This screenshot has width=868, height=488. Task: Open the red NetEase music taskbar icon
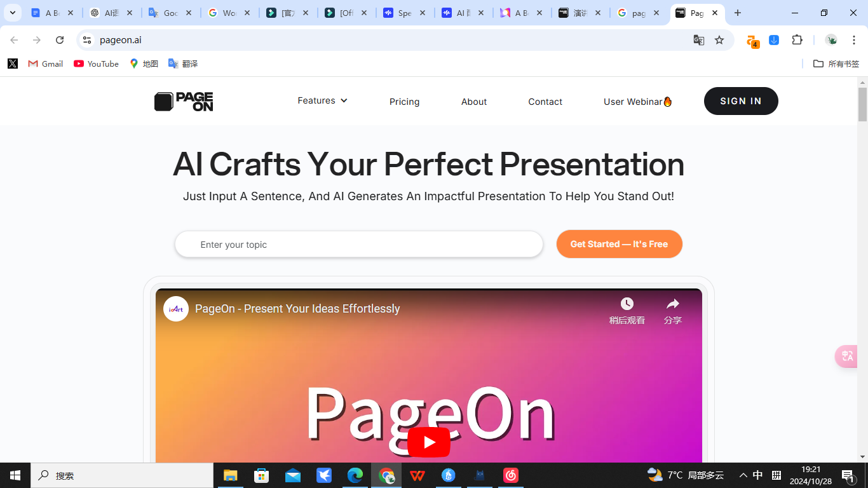point(511,475)
